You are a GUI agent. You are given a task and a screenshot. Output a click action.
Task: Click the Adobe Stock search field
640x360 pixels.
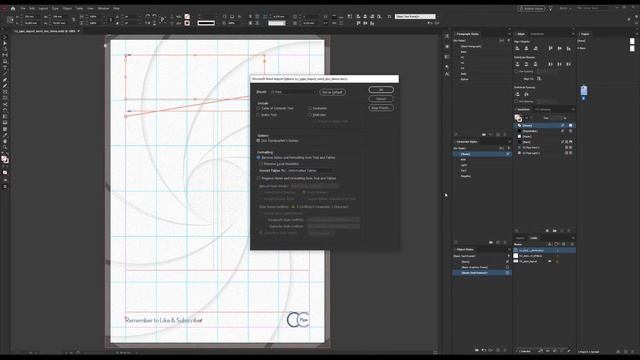[x=592, y=8]
